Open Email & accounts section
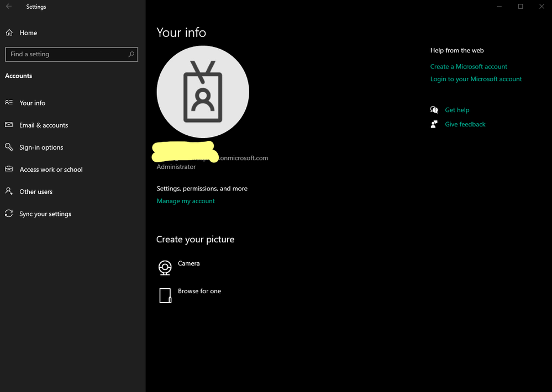 coord(44,125)
